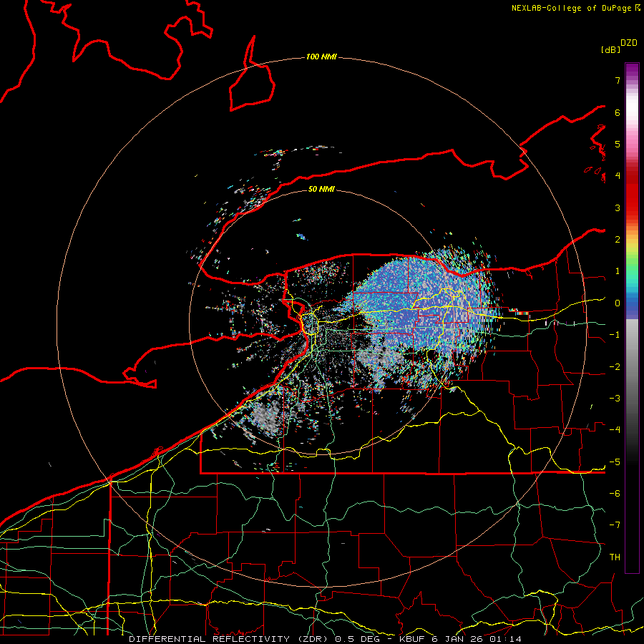644x644 pixels.
Task: Click the legend value -7
Action: tap(615, 525)
